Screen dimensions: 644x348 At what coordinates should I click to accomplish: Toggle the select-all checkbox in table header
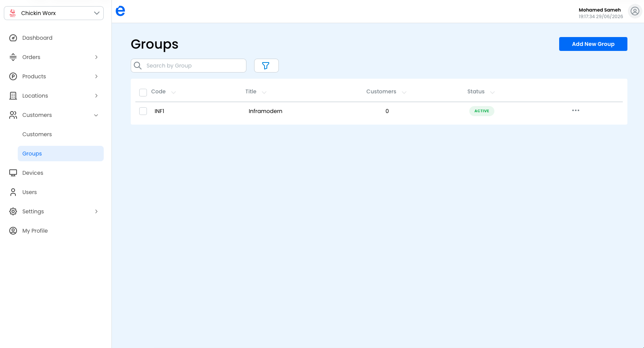[x=143, y=92]
